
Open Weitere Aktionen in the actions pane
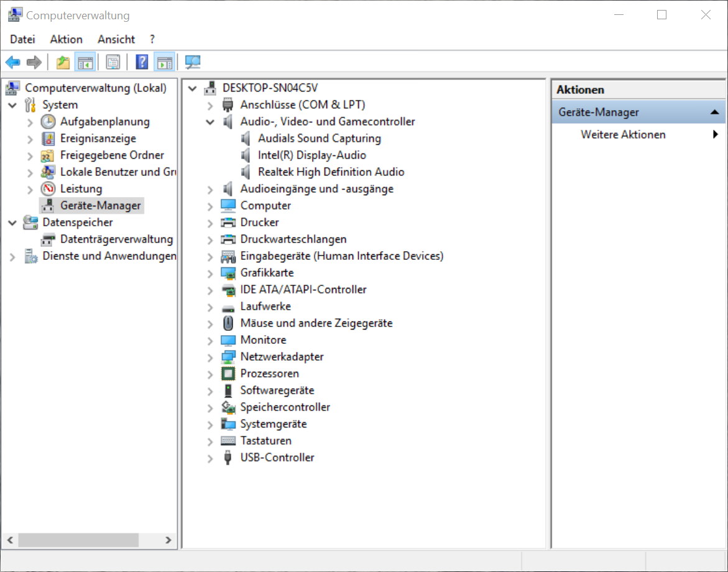coord(623,135)
